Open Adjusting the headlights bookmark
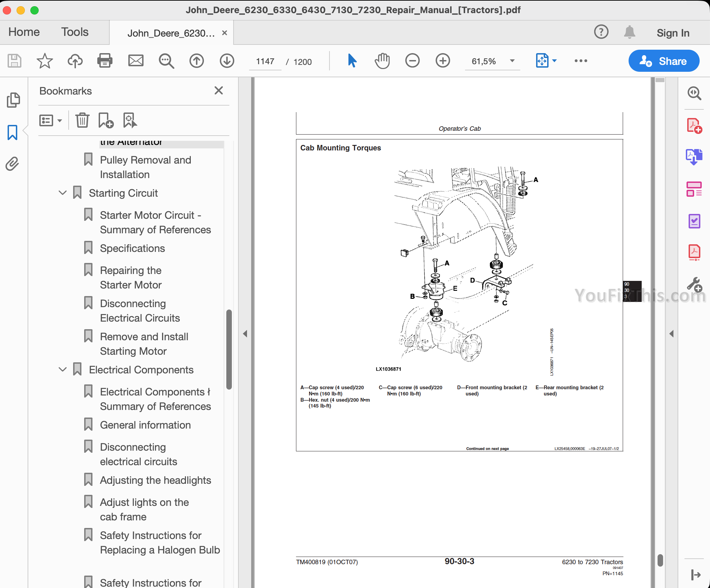The image size is (710, 588). tap(155, 480)
